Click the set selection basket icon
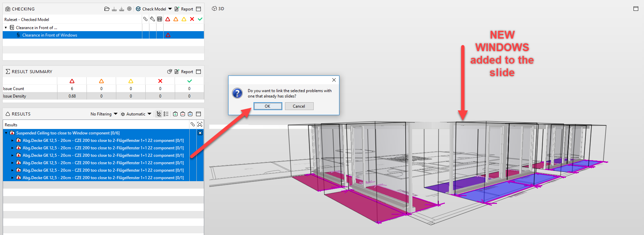The width and height of the screenshot is (644, 235). [x=190, y=114]
